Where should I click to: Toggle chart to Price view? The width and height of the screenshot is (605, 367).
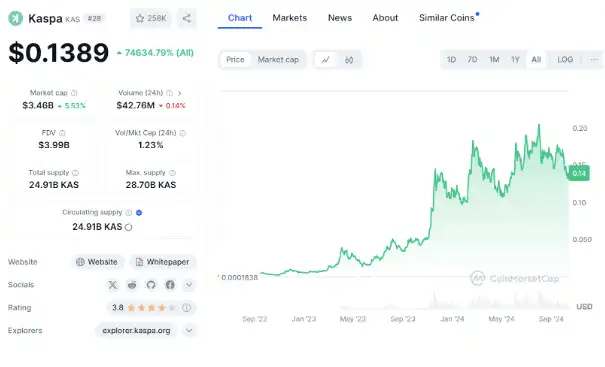(235, 60)
